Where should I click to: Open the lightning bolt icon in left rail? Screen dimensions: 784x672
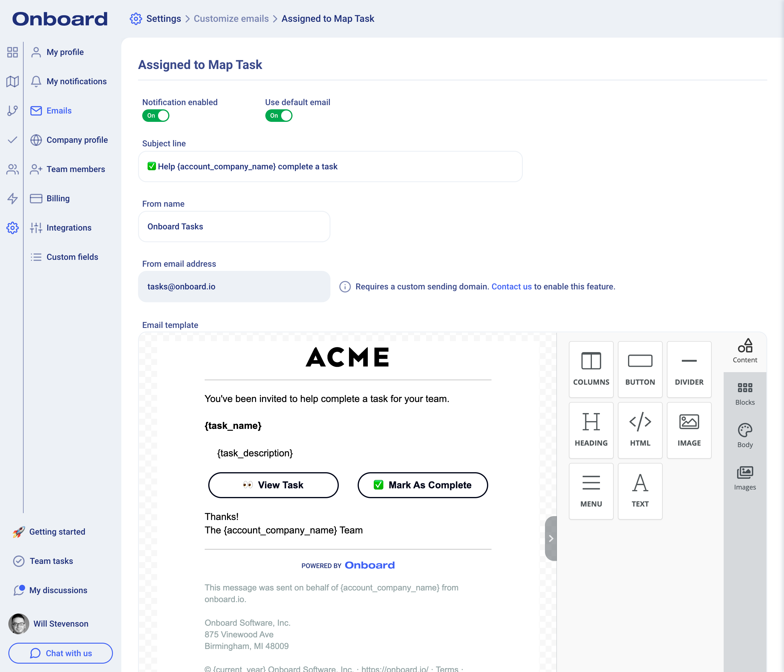[x=13, y=199]
